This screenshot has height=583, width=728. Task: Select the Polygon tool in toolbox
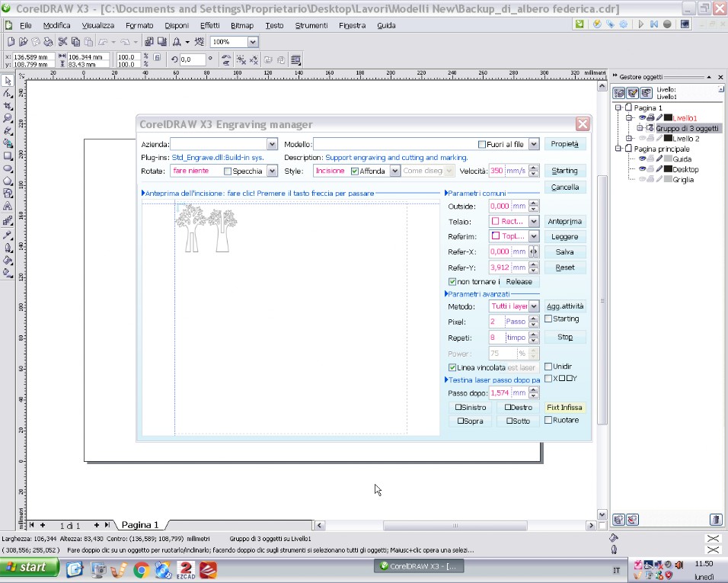(8, 181)
